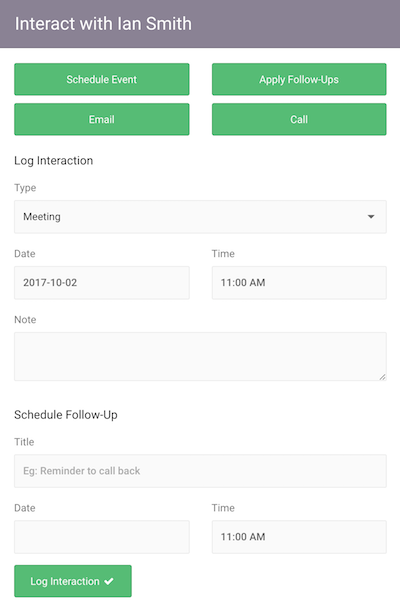The image size is (400, 613).
Task: Start a Call with Ian Smith
Action: (x=299, y=119)
